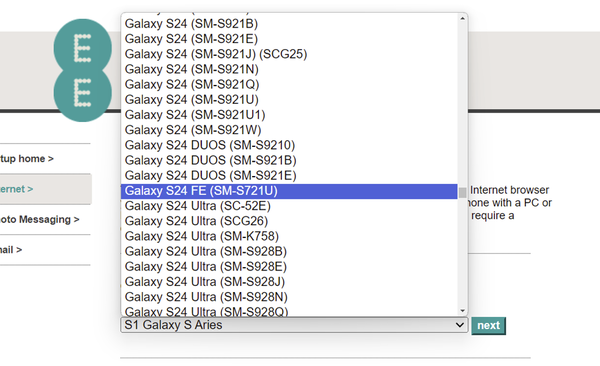Screen dimensions: 600x366
Task: Click the dropdown list scrollbar thumb
Action: tap(463, 192)
